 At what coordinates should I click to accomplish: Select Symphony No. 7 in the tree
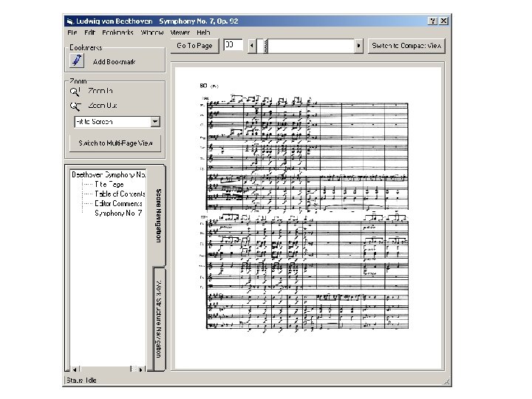click(118, 213)
